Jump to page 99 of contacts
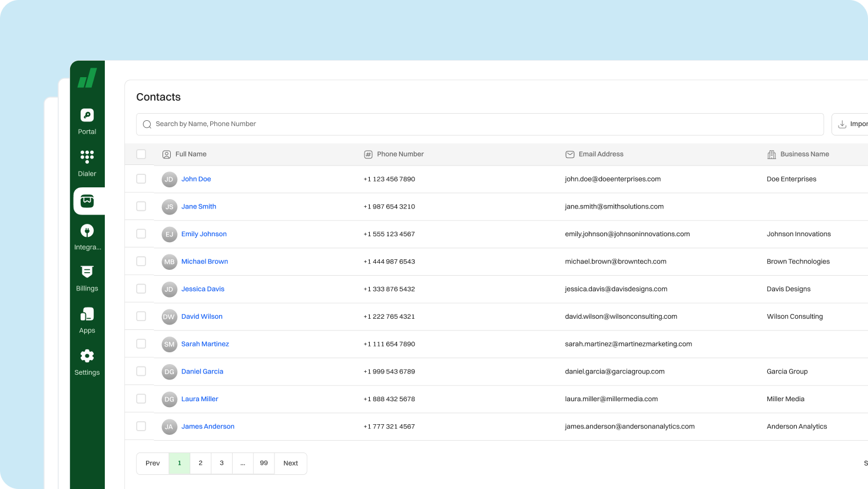The image size is (868, 489). pos(264,463)
